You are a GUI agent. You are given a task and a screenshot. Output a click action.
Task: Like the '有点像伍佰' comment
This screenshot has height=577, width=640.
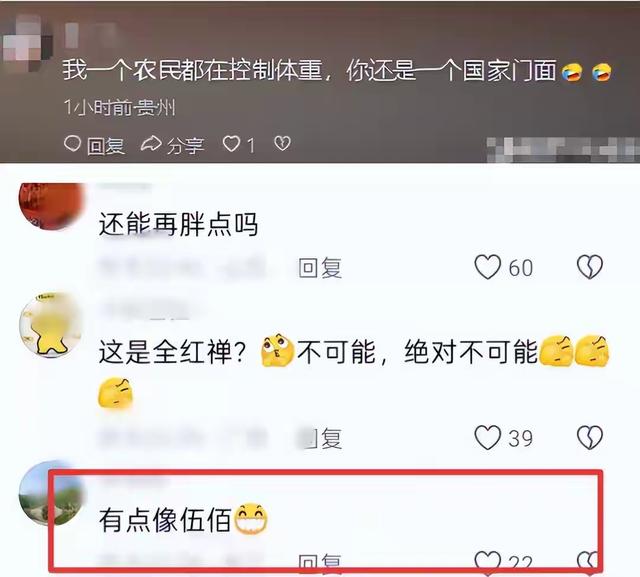tap(488, 561)
